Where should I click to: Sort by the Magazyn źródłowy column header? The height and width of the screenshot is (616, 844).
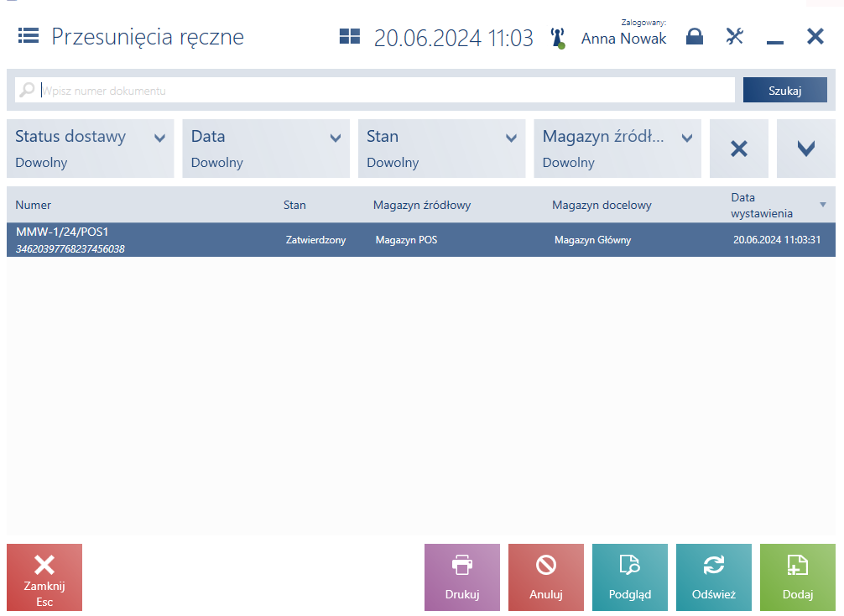point(422,205)
